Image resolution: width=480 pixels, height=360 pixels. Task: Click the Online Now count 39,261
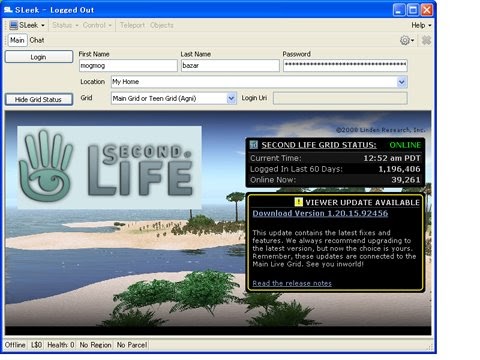pyautogui.click(x=406, y=180)
